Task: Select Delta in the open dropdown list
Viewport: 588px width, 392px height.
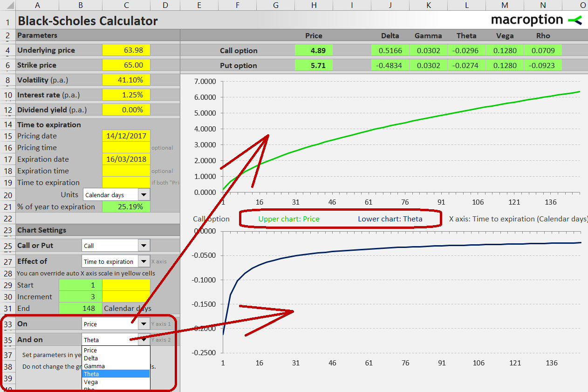Action: (x=116, y=358)
